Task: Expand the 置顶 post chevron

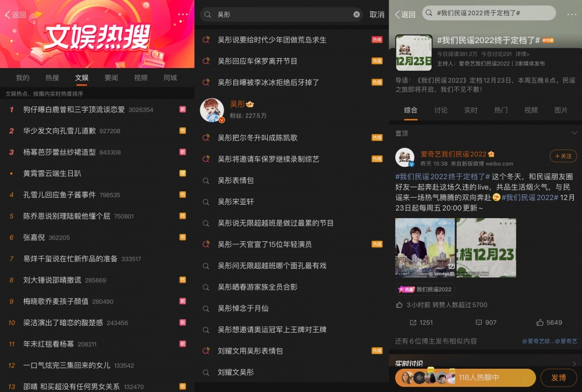Action: pos(574,133)
